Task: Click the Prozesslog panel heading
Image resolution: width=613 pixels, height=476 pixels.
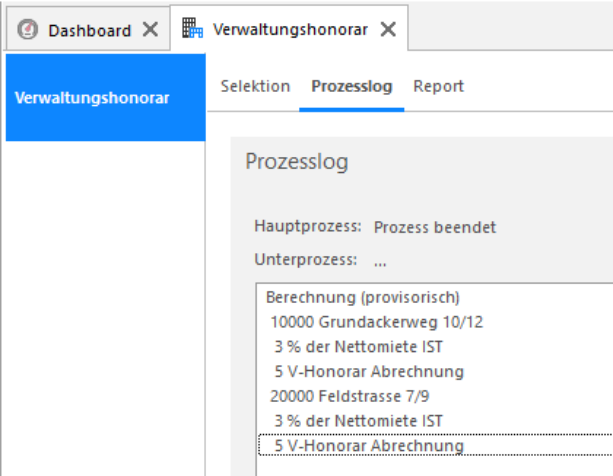Action: tap(297, 162)
